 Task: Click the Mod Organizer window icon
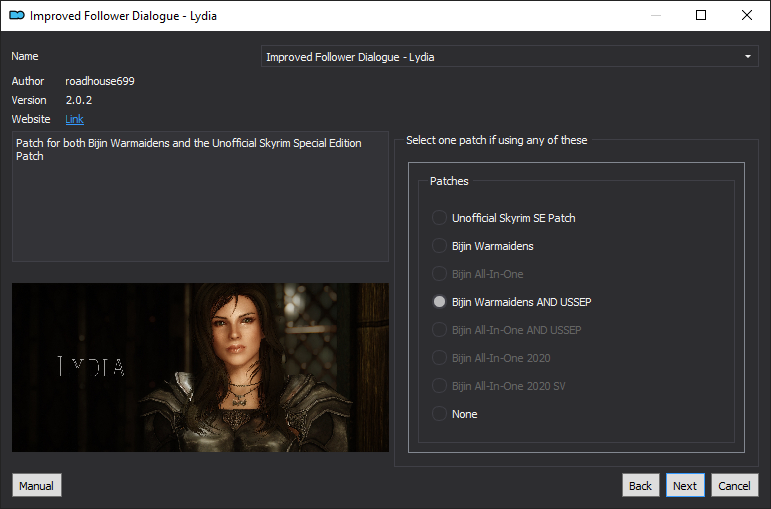[x=17, y=15]
